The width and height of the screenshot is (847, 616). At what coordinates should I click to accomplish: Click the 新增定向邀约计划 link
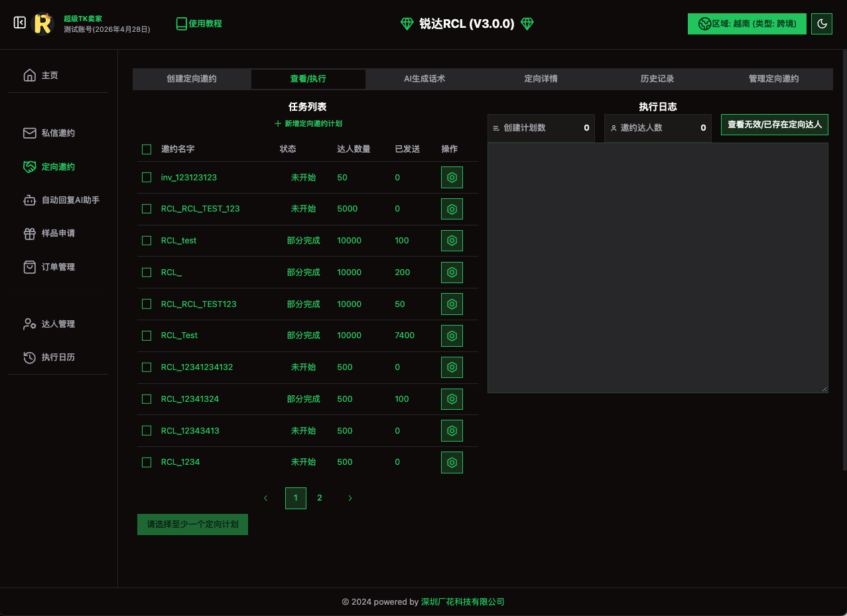(308, 124)
